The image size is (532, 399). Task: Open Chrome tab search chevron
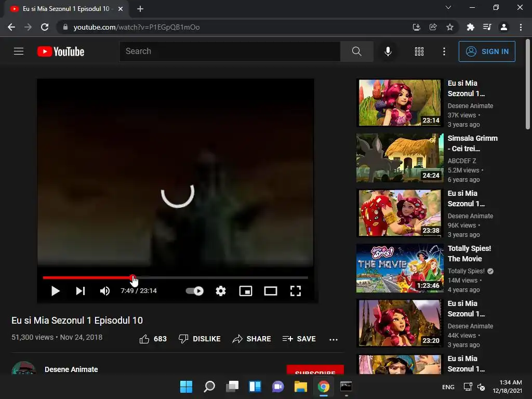pos(448,7)
